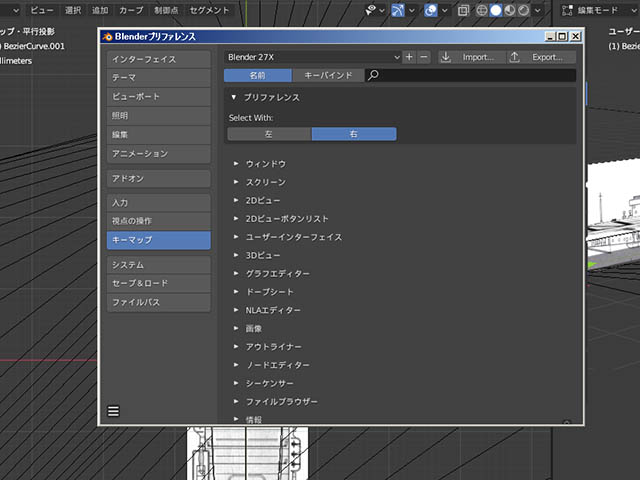Click the object visibility eye icon in the viewport header

pos(371,10)
